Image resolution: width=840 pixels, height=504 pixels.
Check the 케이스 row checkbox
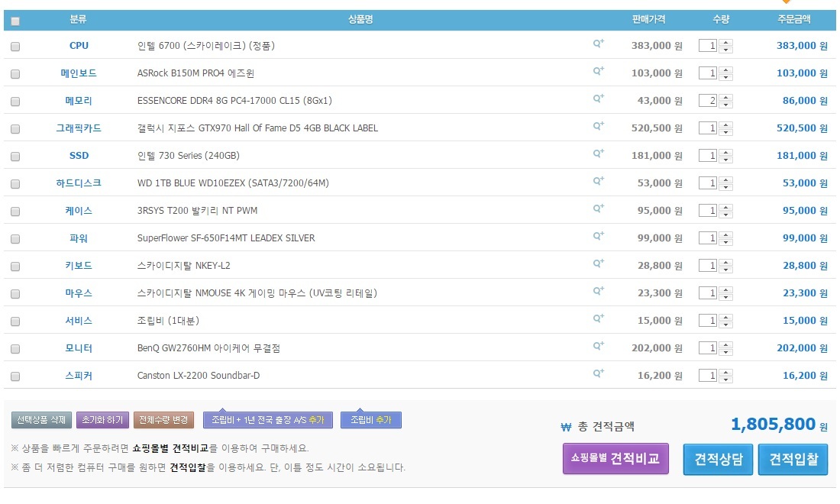pyautogui.click(x=15, y=212)
